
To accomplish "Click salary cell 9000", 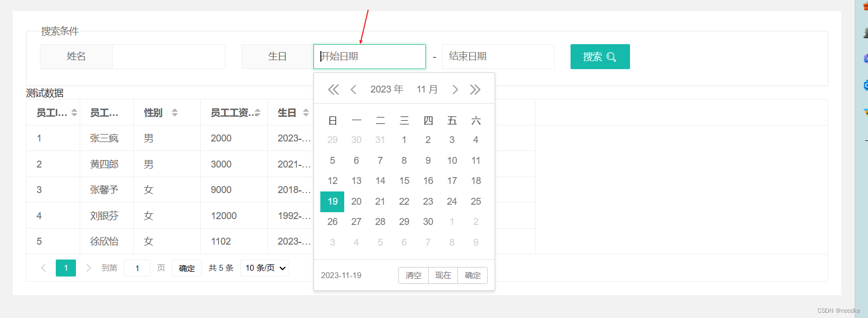I will point(221,190).
